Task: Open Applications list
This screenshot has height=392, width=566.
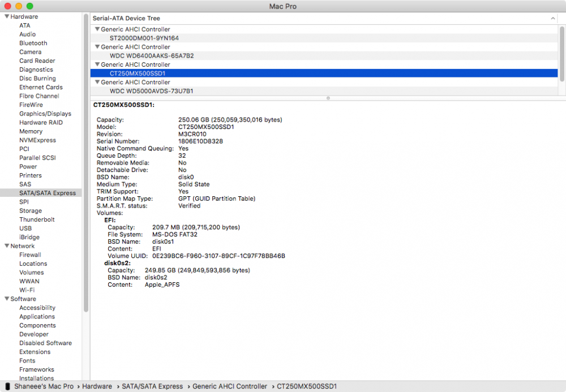Action: pyautogui.click(x=37, y=317)
